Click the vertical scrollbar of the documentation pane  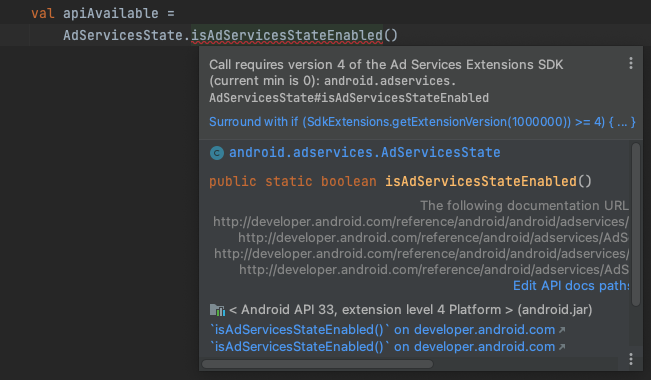636,224
